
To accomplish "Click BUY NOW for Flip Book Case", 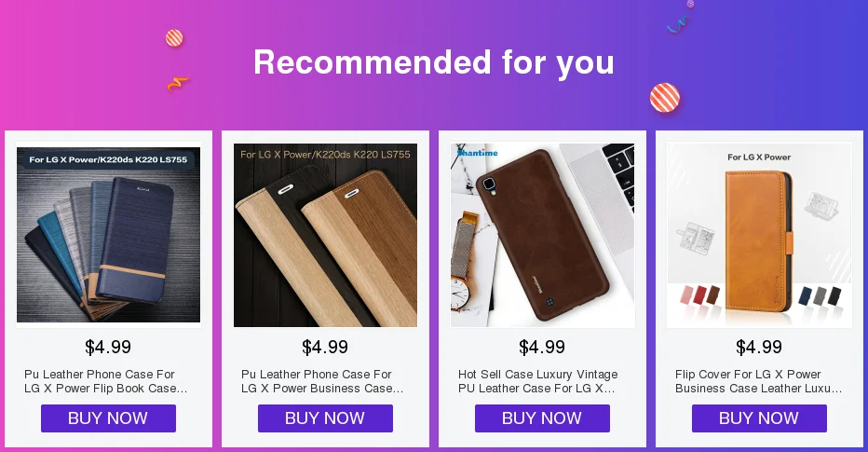I will click(108, 418).
